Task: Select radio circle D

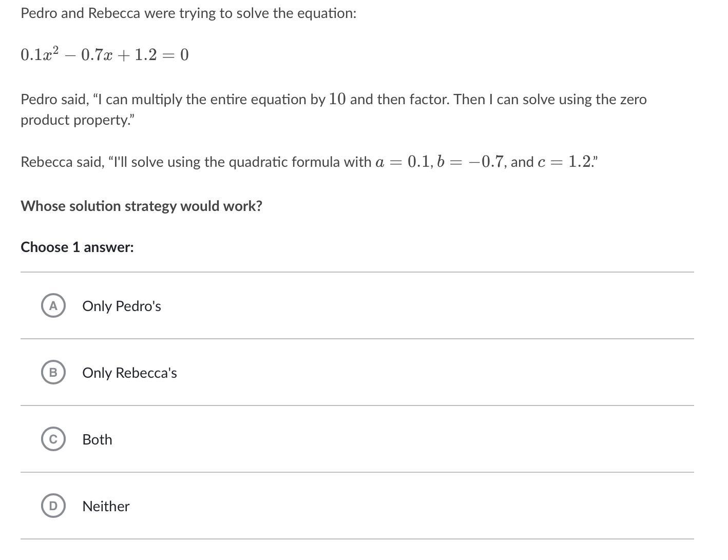Action: pyautogui.click(x=53, y=506)
